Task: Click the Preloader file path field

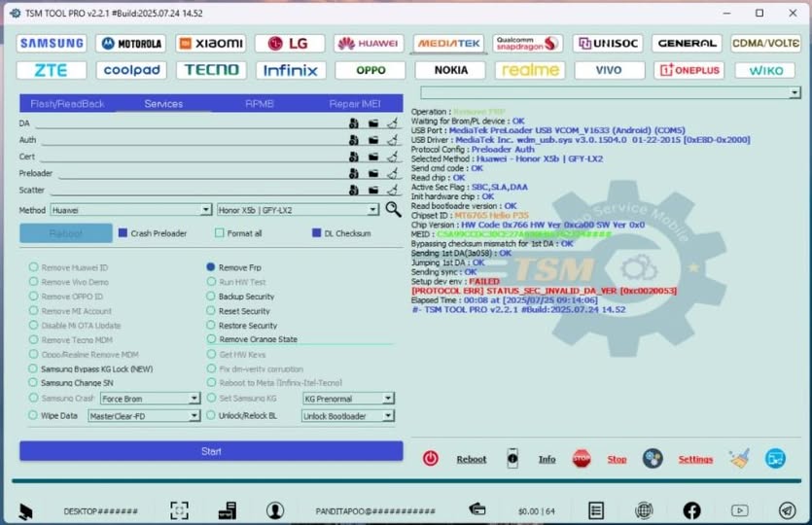Action: (200, 173)
